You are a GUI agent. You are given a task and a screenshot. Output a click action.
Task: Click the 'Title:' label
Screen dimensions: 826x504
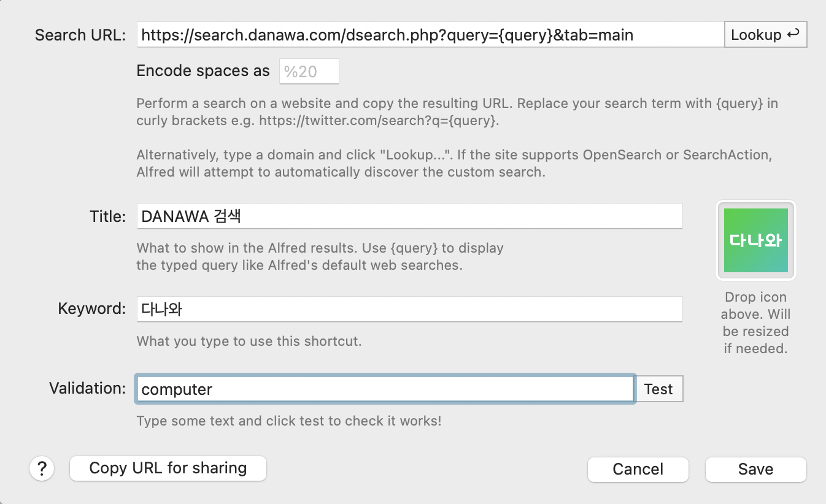(x=108, y=216)
